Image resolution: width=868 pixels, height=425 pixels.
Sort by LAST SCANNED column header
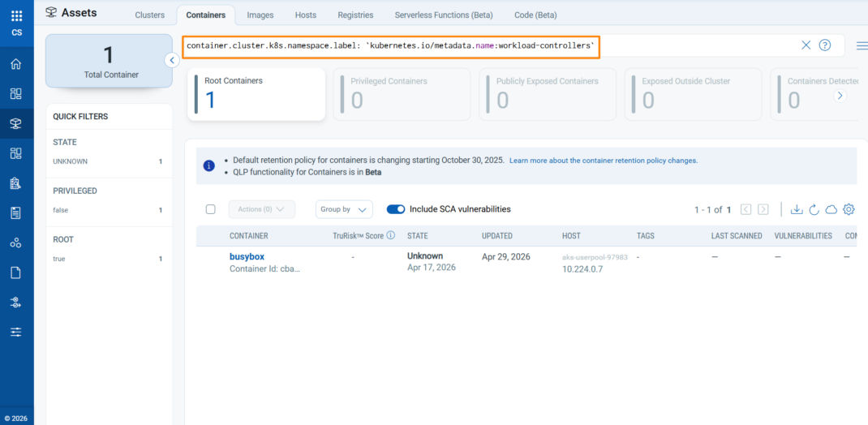point(737,236)
